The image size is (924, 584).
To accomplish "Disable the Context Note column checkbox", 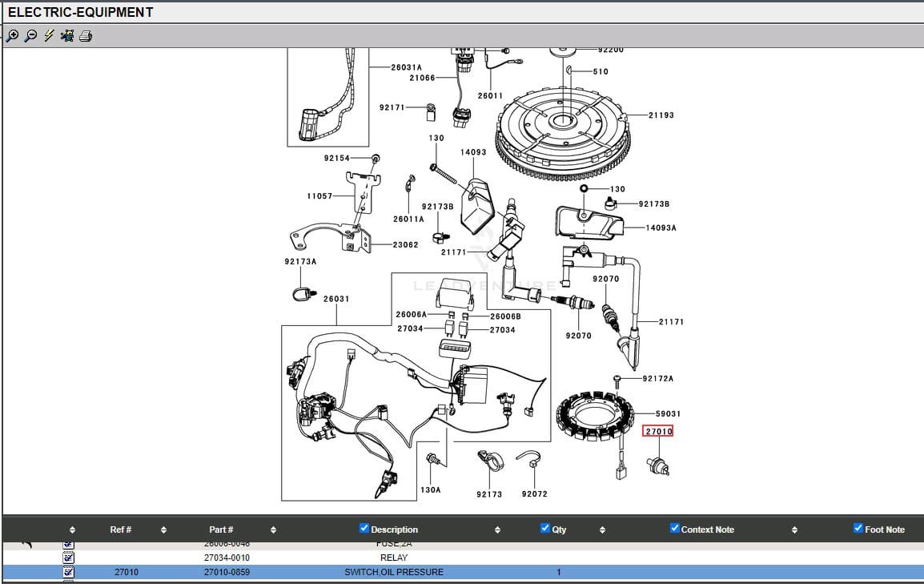I will [x=675, y=528].
